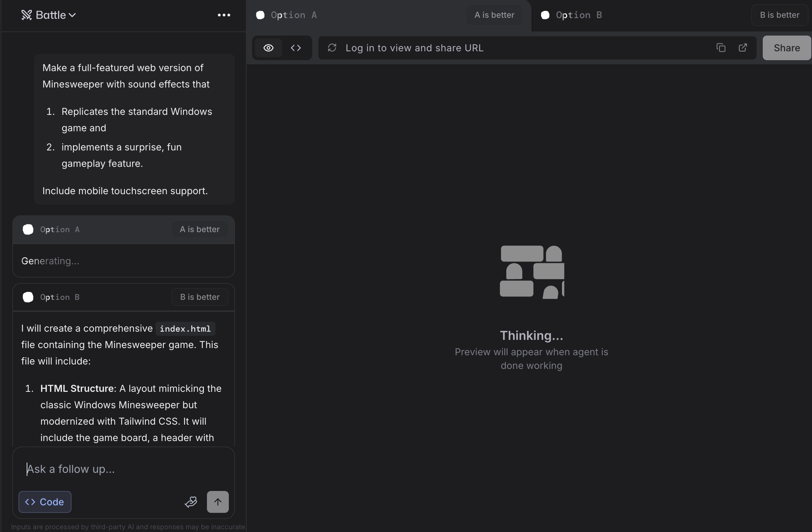Open preview in new window icon
The image size is (812, 532).
coord(743,48)
